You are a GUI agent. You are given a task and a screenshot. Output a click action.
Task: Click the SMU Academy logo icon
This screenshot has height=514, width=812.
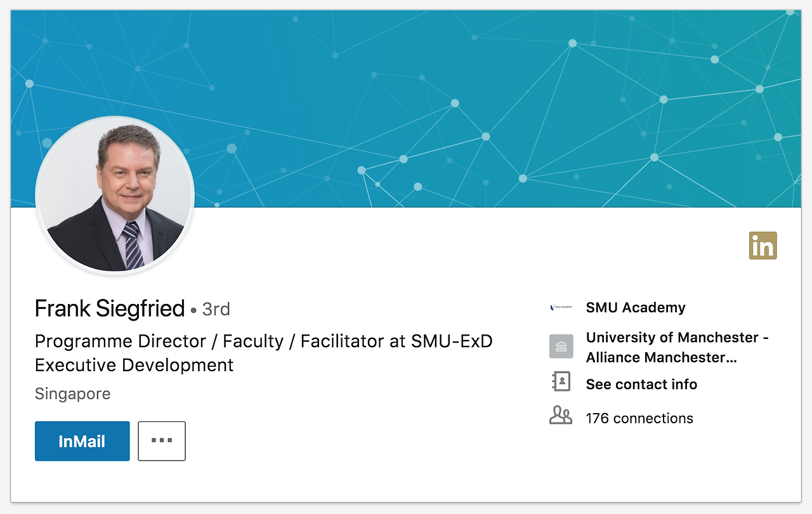561,308
